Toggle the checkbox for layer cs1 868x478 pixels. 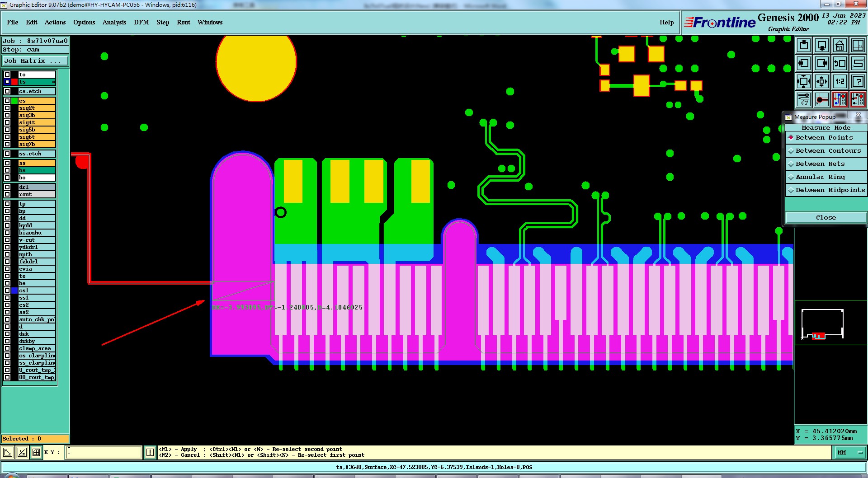pos(7,291)
